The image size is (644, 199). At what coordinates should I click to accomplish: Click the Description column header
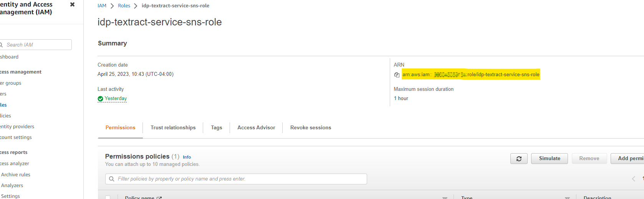pyautogui.click(x=597, y=197)
